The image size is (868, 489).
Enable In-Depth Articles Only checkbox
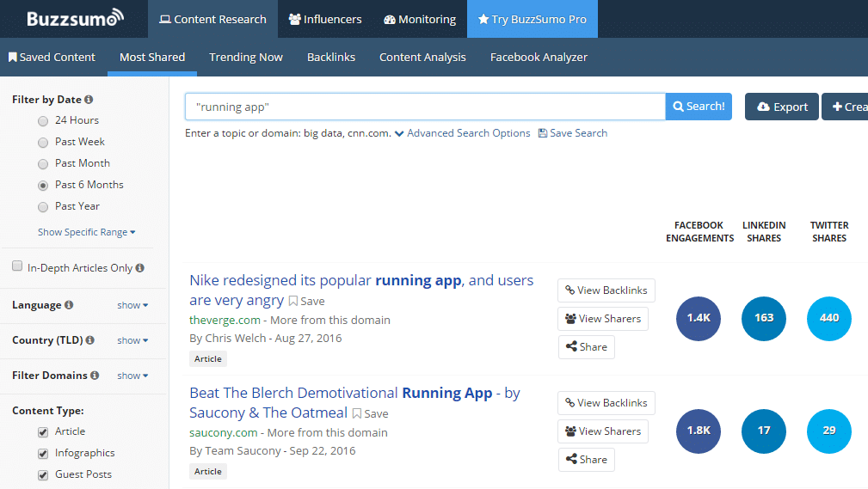point(17,266)
